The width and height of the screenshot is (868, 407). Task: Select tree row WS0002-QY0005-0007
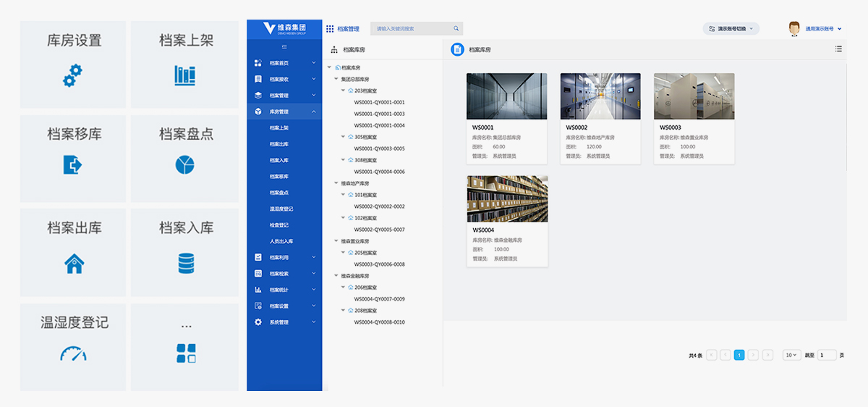(379, 230)
